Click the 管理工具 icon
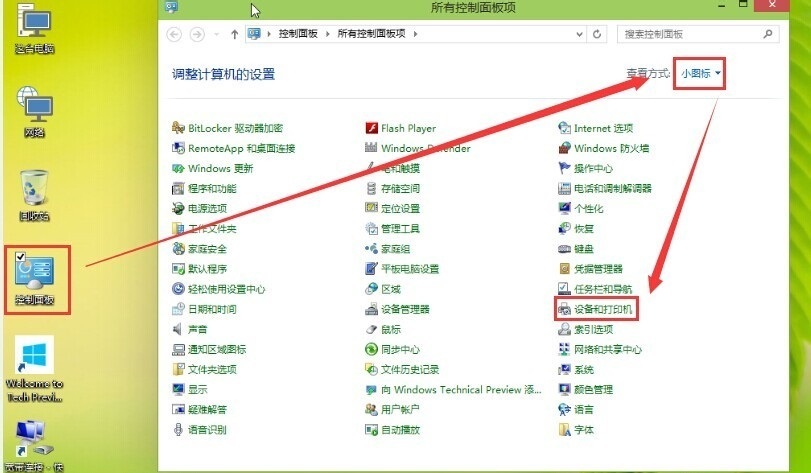This screenshot has height=473, width=811. click(x=371, y=228)
